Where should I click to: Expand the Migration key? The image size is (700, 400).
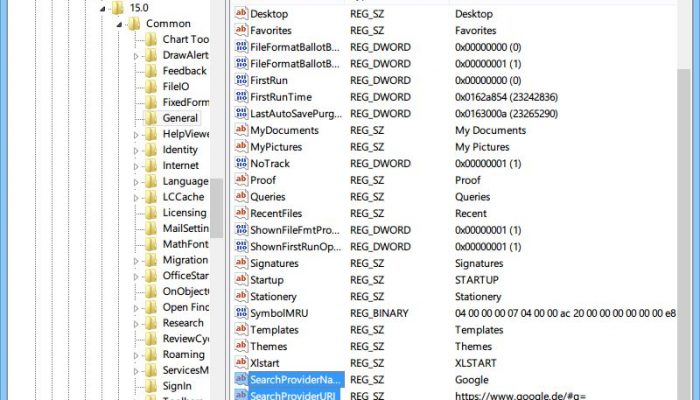click(136, 261)
